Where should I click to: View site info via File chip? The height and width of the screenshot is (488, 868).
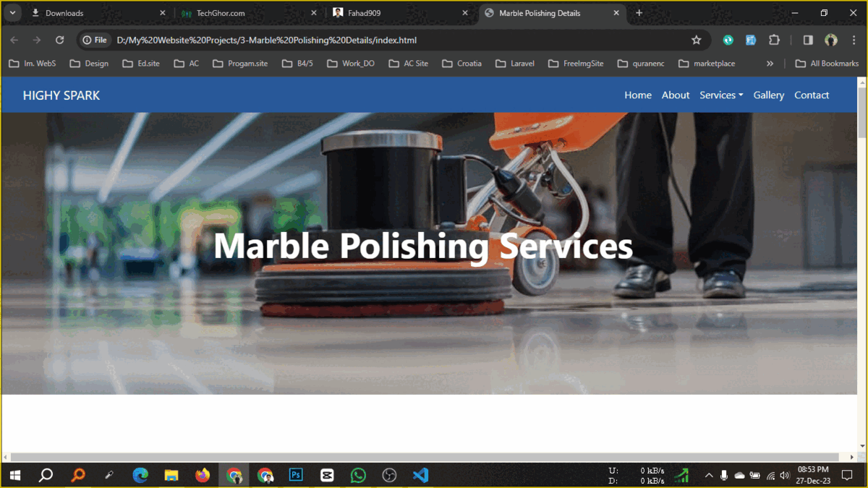click(x=94, y=40)
